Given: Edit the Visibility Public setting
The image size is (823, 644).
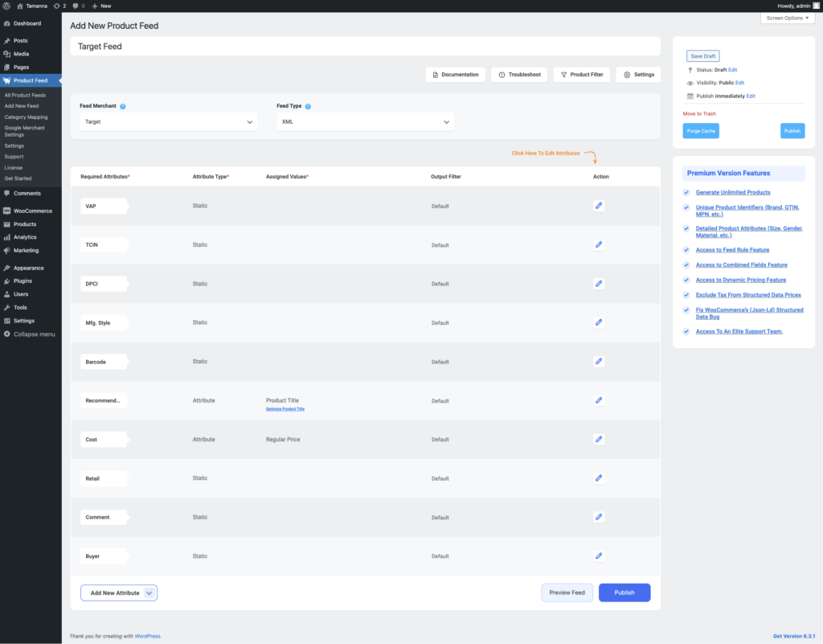Looking at the screenshot, I should [739, 82].
